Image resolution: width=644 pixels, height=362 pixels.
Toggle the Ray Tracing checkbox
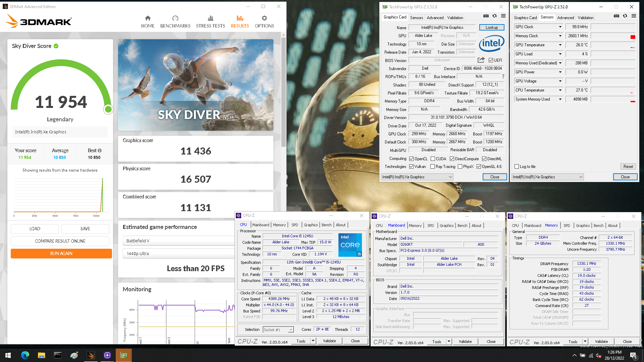432,167
